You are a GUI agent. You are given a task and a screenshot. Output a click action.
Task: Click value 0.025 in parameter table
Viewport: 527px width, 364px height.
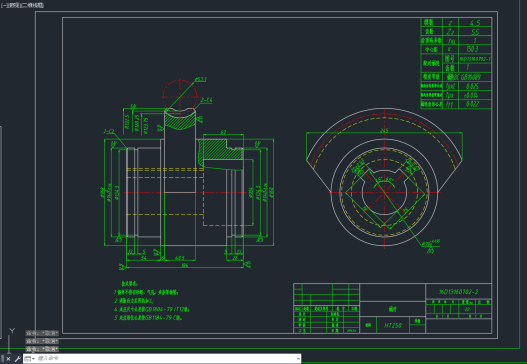pos(472,86)
